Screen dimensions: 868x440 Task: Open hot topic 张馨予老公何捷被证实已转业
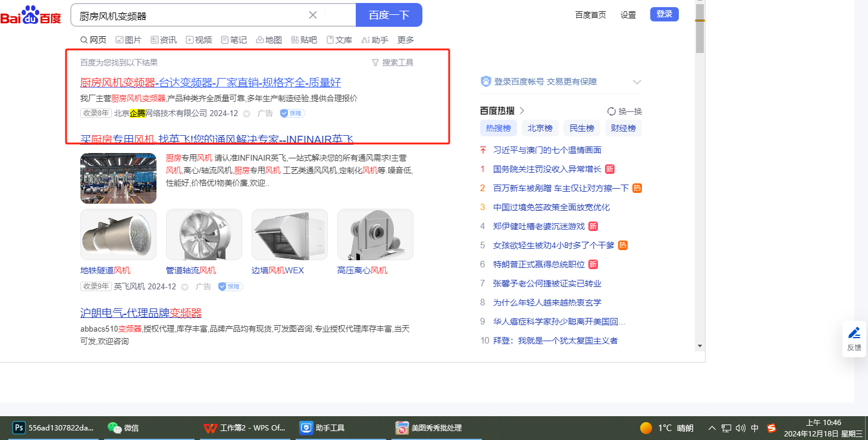(547, 283)
